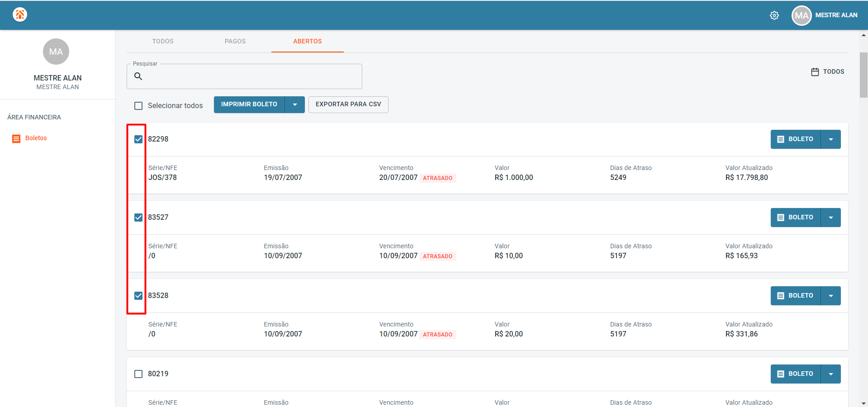Image resolution: width=868 pixels, height=407 pixels.
Task: Switch to the PAGOS tab
Action: pyautogui.click(x=235, y=41)
